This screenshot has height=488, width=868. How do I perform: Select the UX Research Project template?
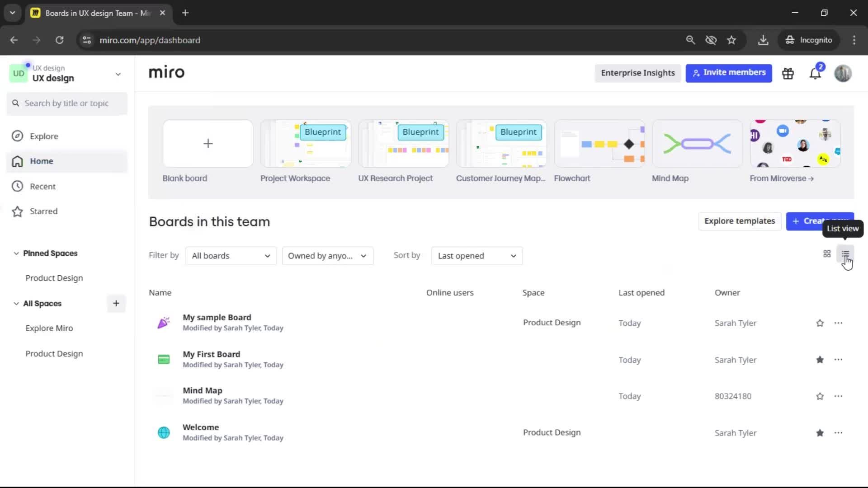pos(403,144)
